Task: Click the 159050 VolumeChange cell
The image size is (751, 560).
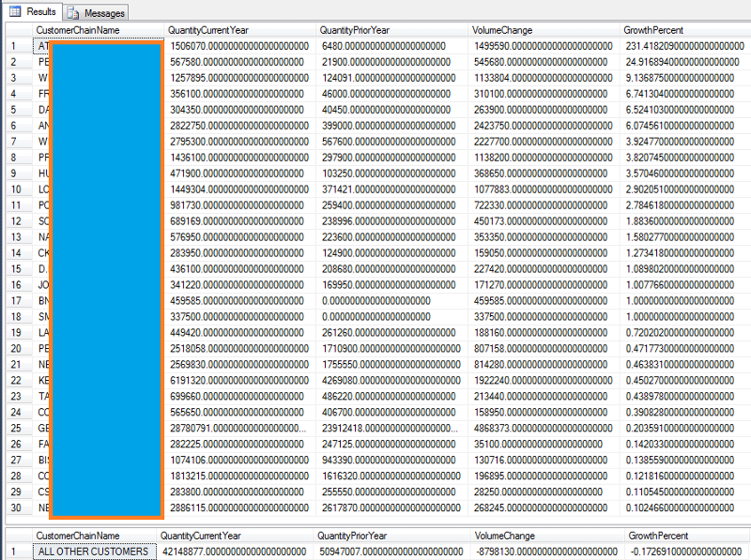Action: 544,252
